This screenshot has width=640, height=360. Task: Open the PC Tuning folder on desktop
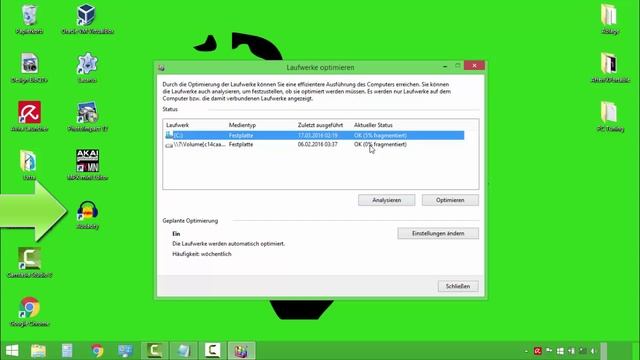(609, 116)
